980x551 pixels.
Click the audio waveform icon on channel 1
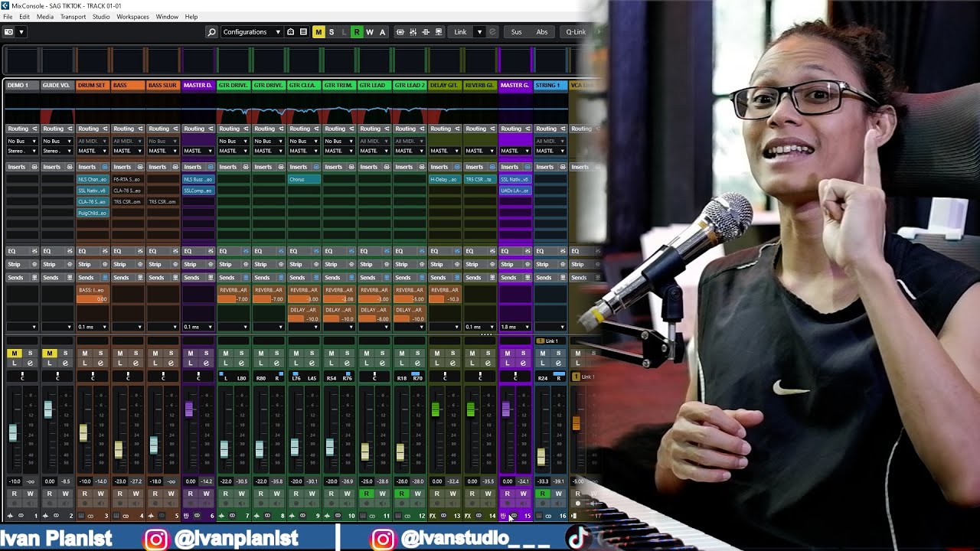click(10, 516)
